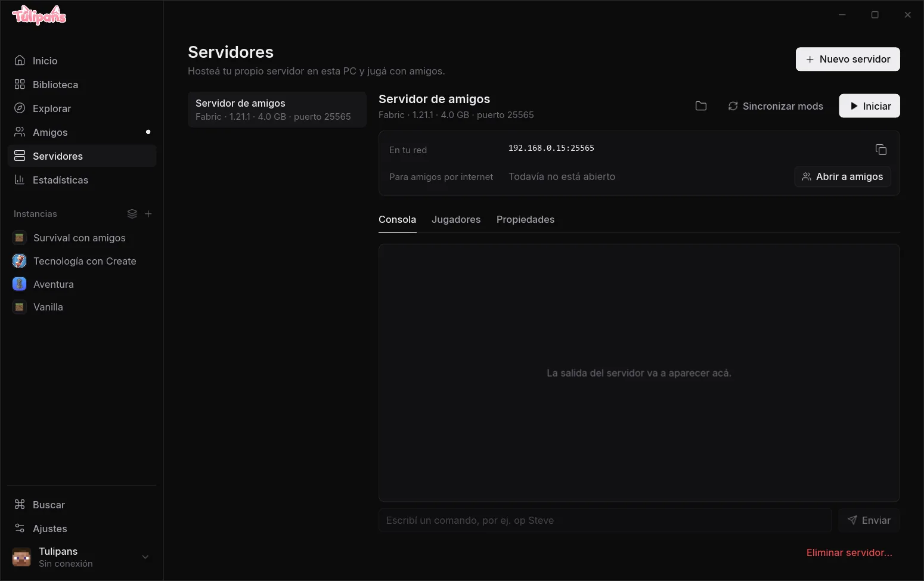This screenshot has width=924, height=581.
Task: Click the Todavía no está abierto status
Action: pyautogui.click(x=562, y=176)
